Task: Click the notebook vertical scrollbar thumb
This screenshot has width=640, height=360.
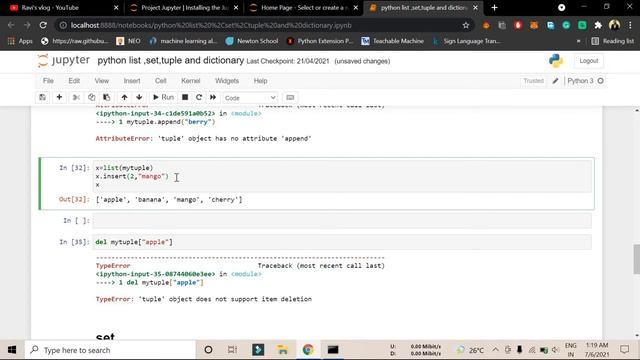Action: (x=637, y=260)
